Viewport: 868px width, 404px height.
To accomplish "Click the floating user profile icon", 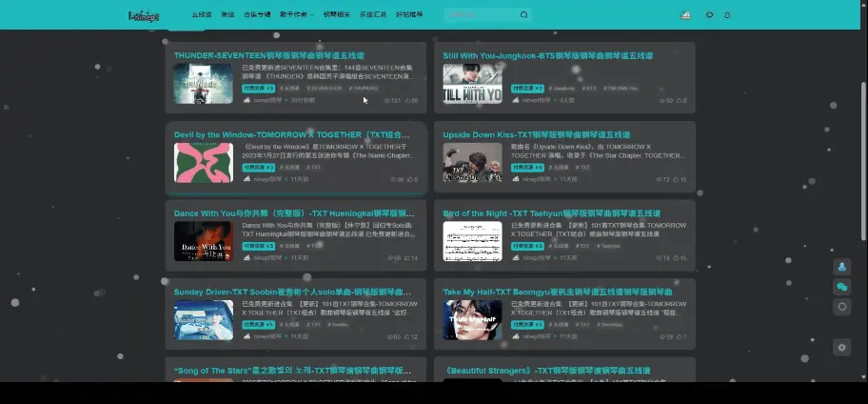I will [x=842, y=267].
